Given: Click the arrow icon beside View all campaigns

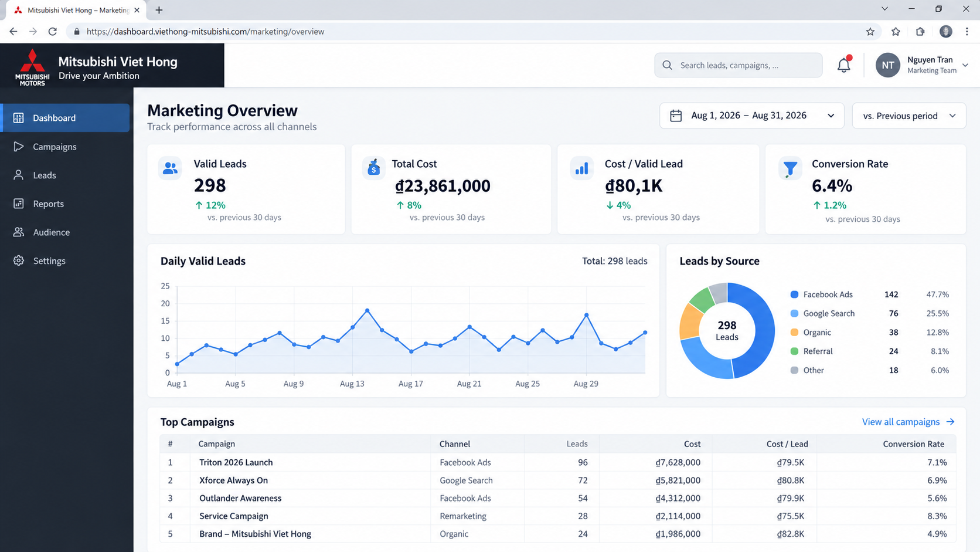Looking at the screenshot, I should click(x=950, y=422).
